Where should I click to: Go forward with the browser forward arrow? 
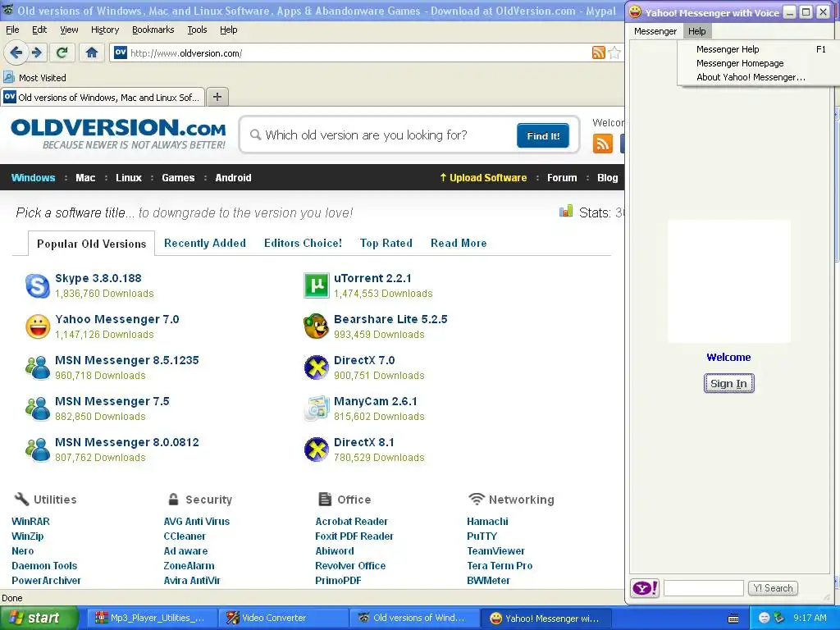point(36,52)
